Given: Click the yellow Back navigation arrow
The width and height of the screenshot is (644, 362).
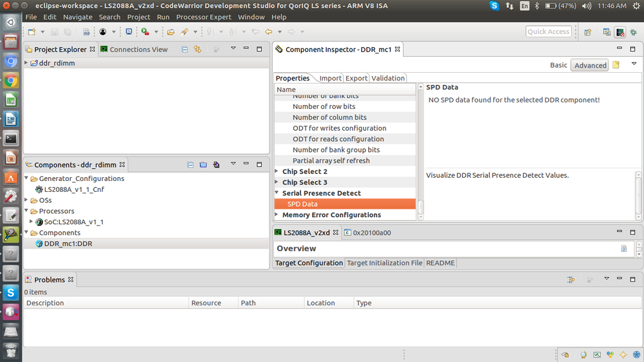Looking at the screenshot, I should tap(269, 32).
